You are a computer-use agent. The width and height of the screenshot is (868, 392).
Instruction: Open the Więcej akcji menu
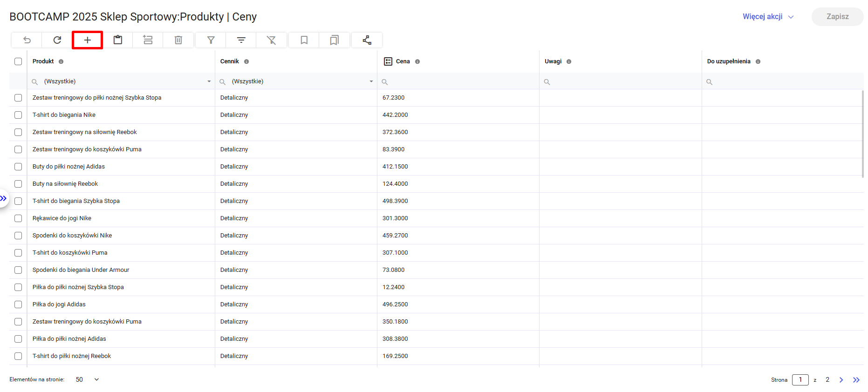[767, 17]
